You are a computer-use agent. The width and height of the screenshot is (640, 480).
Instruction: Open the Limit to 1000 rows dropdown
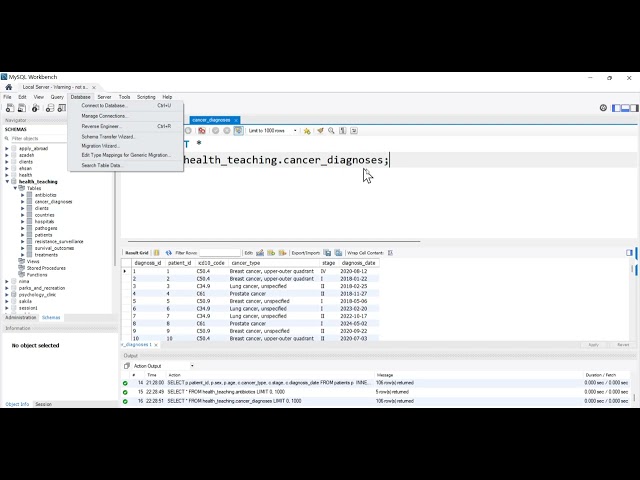272,131
